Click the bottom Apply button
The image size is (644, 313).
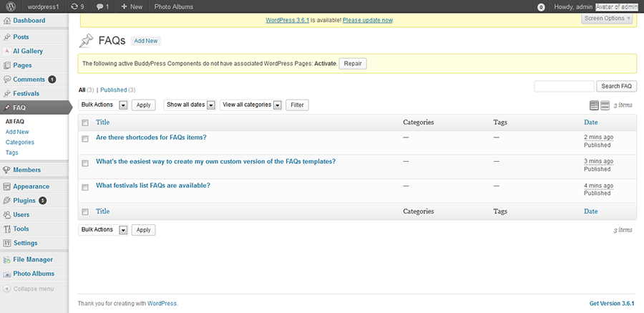click(x=143, y=231)
